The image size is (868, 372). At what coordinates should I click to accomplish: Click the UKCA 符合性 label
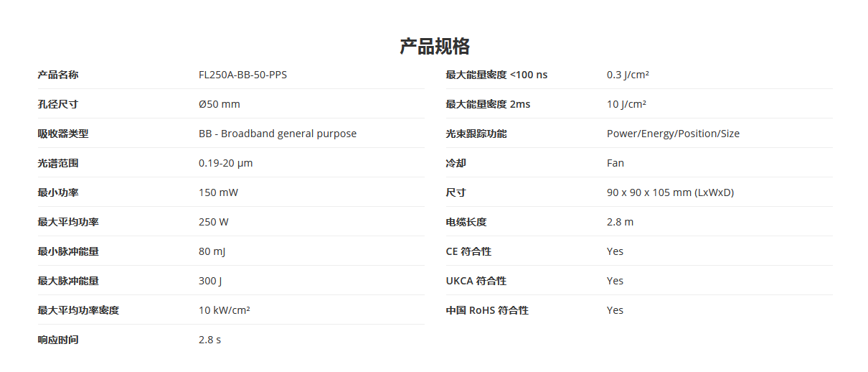click(x=476, y=281)
